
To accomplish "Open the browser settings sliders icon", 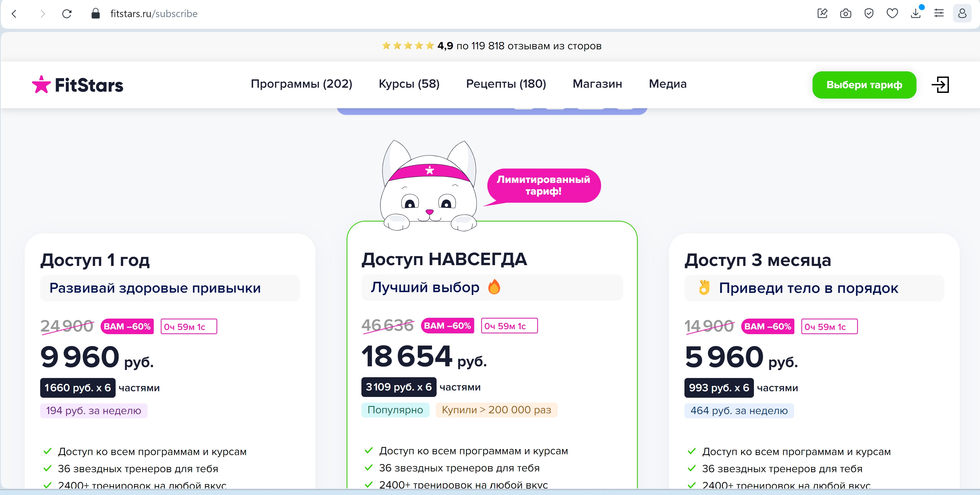I will tap(939, 14).
